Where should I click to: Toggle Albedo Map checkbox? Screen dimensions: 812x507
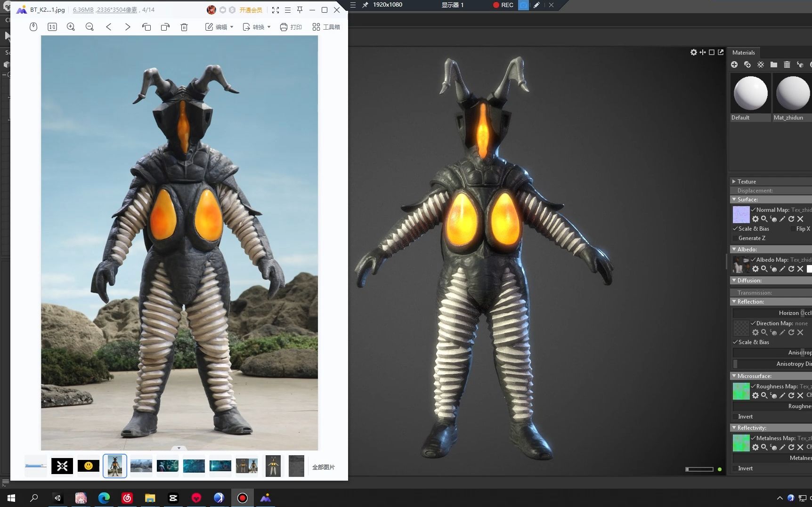pyautogui.click(x=753, y=260)
